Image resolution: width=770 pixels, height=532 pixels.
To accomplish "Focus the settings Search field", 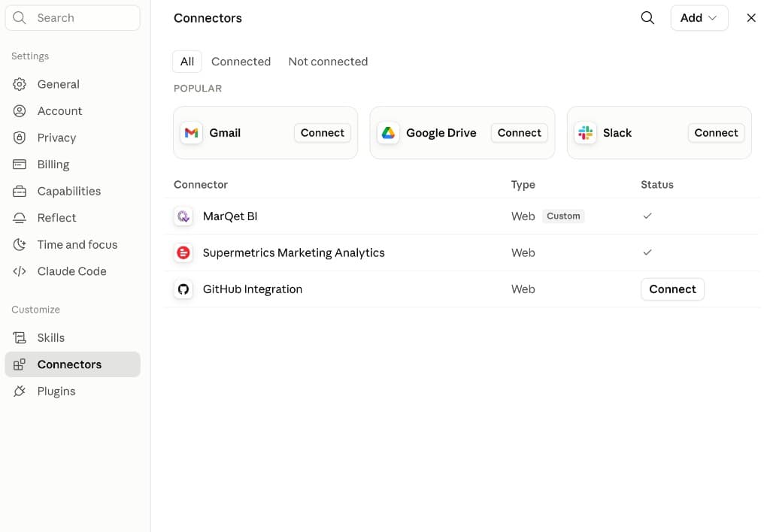I will point(73,18).
